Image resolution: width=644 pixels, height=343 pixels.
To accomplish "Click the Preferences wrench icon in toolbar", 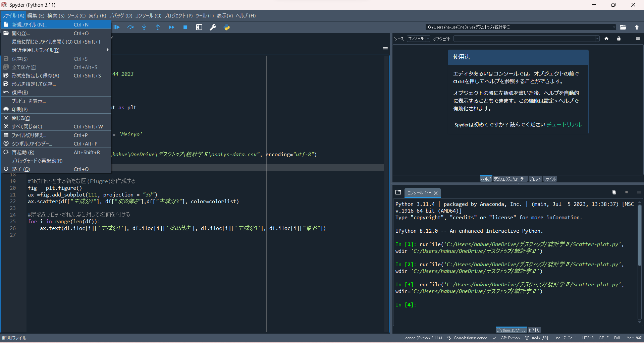I will click(x=213, y=27).
